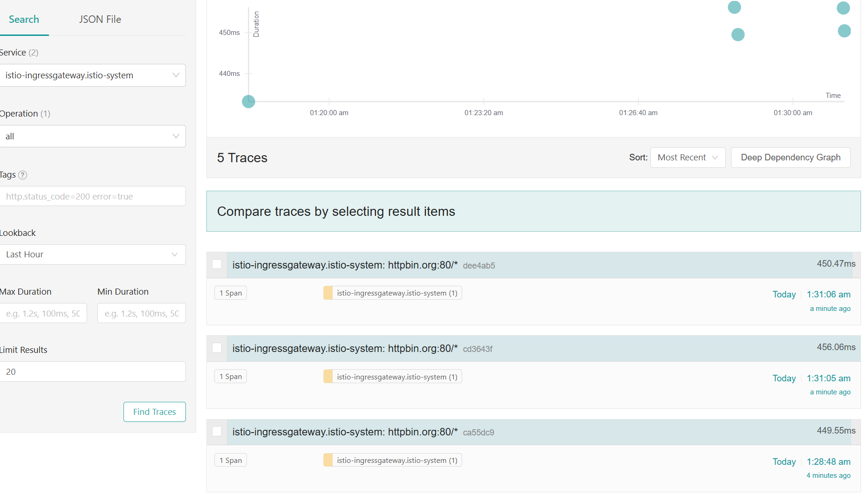The image size is (868, 496).
Task: Open trace ca55dc9 taking 449.55ms
Action: pos(345,432)
